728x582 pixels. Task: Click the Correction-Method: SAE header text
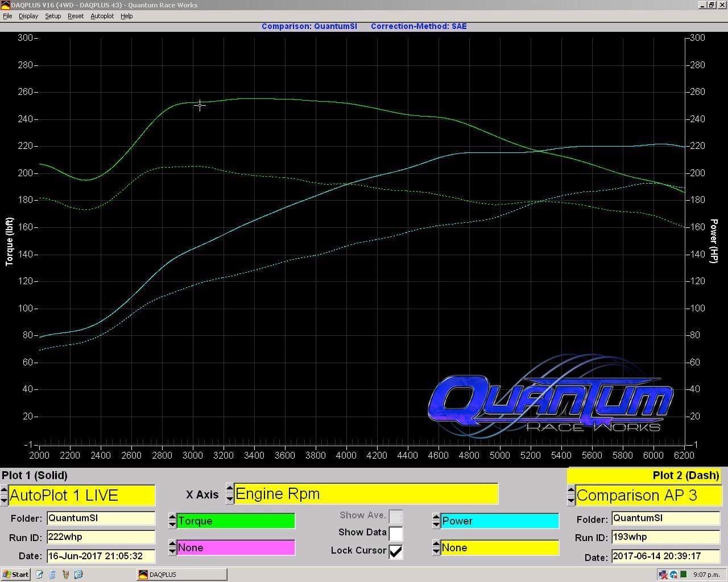(x=419, y=26)
